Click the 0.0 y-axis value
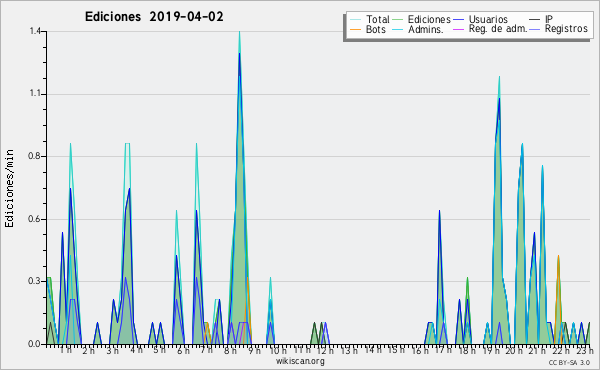The image size is (600, 370). 35,344
